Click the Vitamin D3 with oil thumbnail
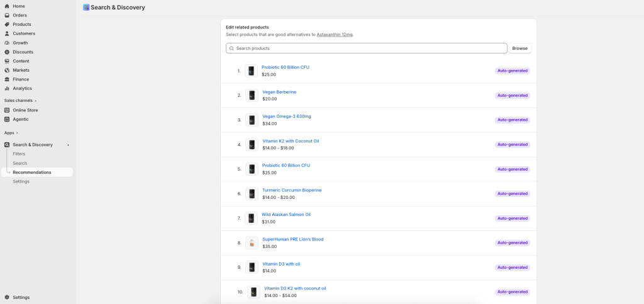The width and height of the screenshot is (644, 304). (252, 267)
